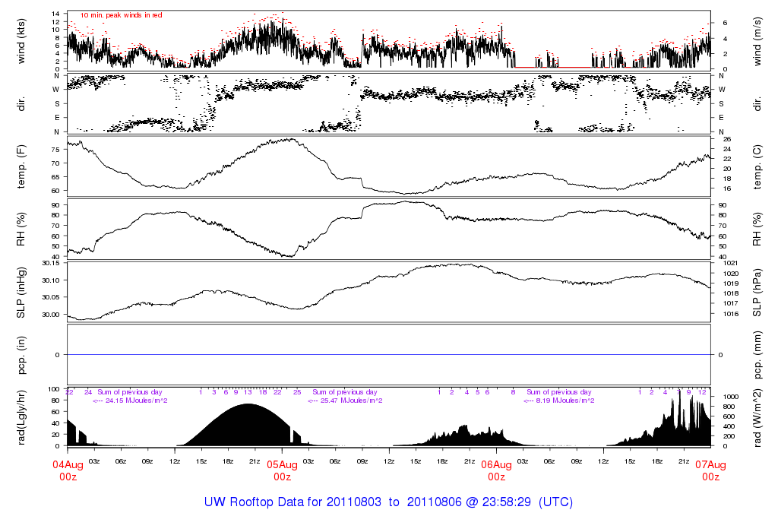Select the '24.15 MJoules/m^2' radiation sum

(137, 401)
